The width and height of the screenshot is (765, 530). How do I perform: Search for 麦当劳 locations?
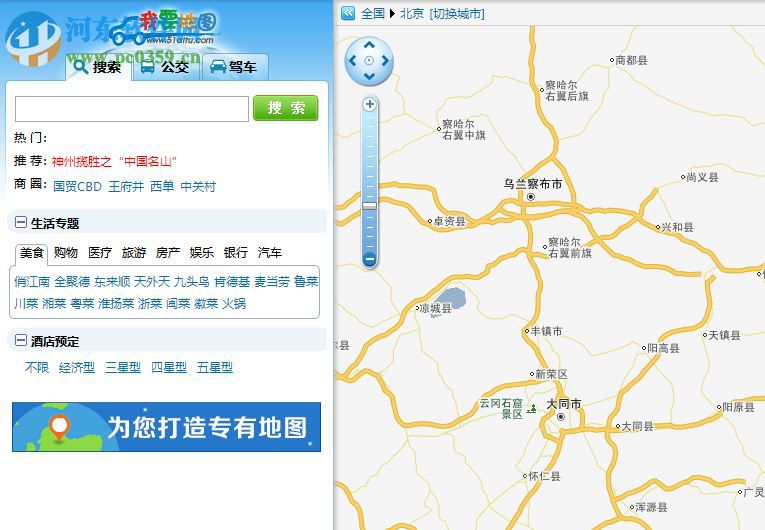tap(272, 282)
